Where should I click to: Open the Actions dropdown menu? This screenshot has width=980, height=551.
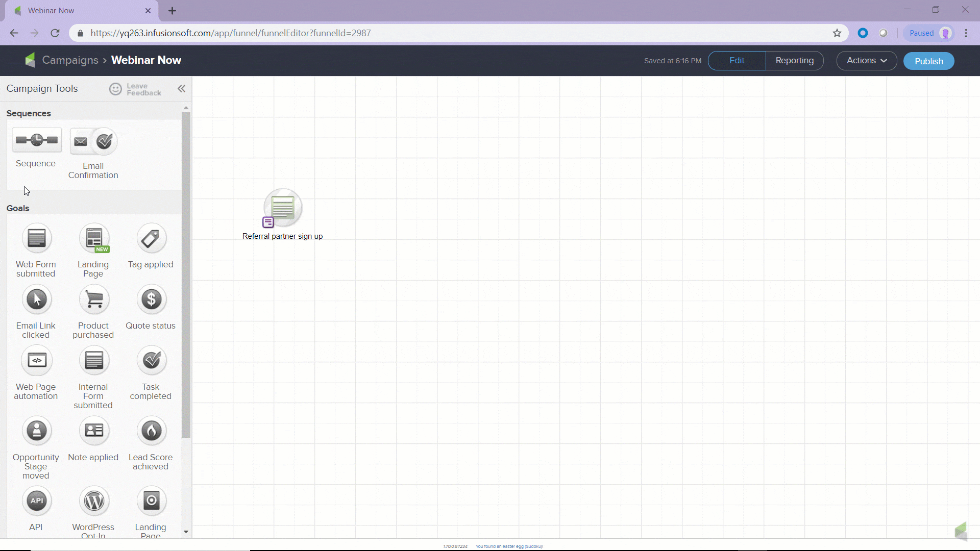pyautogui.click(x=866, y=61)
